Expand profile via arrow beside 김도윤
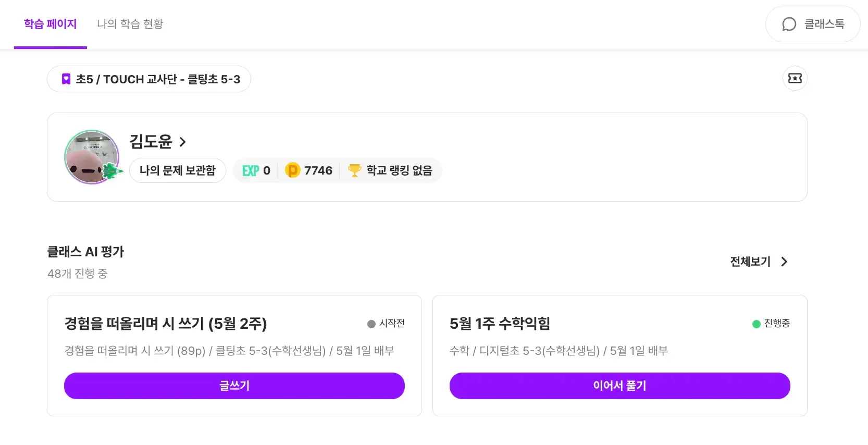868x445 pixels. coord(182,142)
